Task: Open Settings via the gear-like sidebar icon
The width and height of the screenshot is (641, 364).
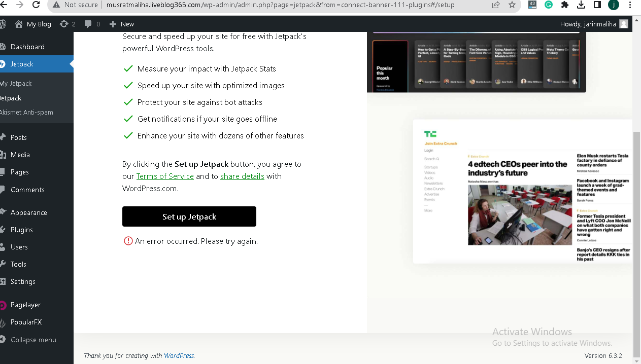Action: [x=3, y=281]
